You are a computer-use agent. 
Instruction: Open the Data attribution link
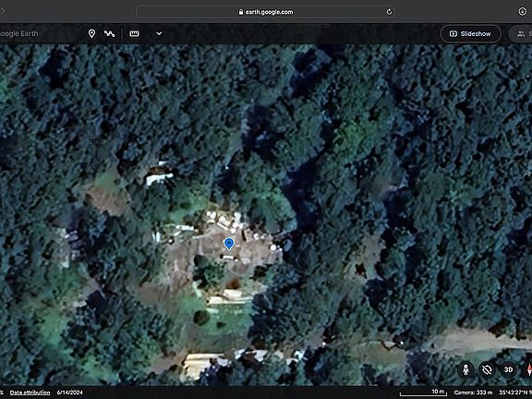point(30,393)
